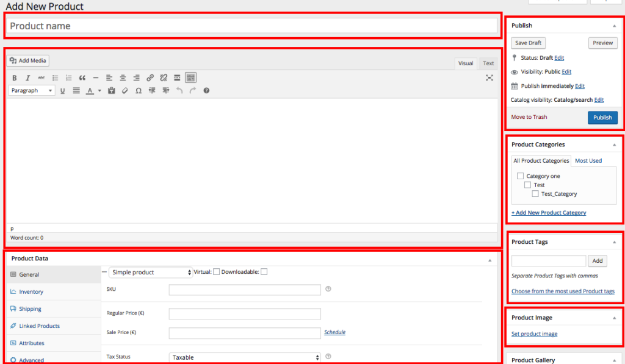Apply italic formatting in the editor
The height and width of the screenshot is (364, 625).
(28, 78)
